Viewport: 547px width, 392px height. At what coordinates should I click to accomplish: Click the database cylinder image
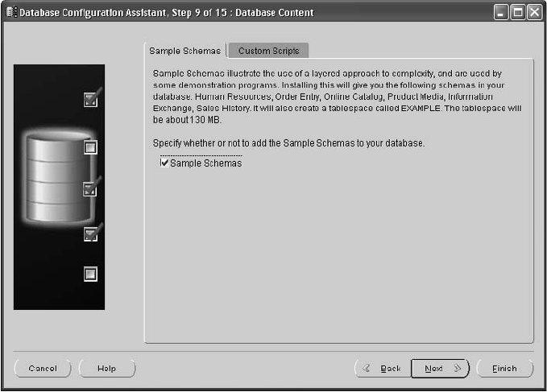59,178
